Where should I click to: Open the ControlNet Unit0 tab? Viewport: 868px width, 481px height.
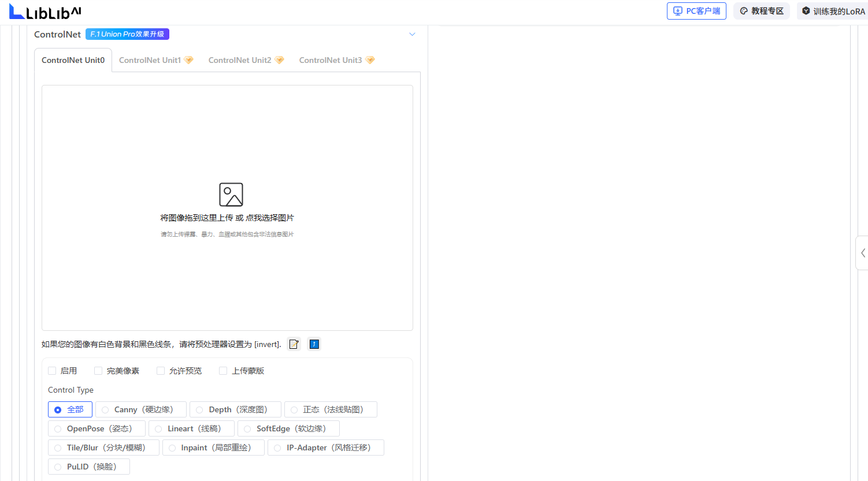tap(73, 60)
